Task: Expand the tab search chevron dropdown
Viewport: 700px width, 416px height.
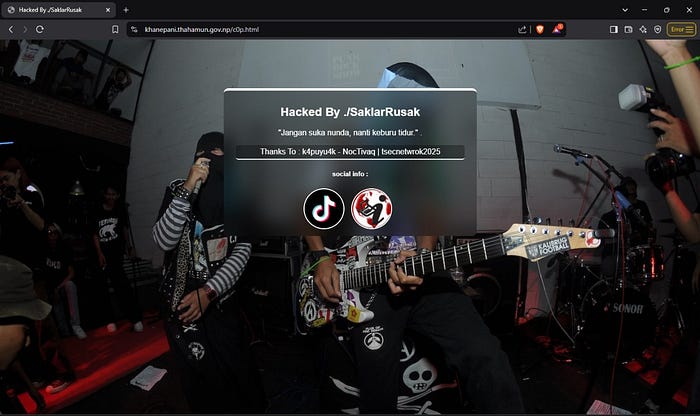Action: pos(625,10)
